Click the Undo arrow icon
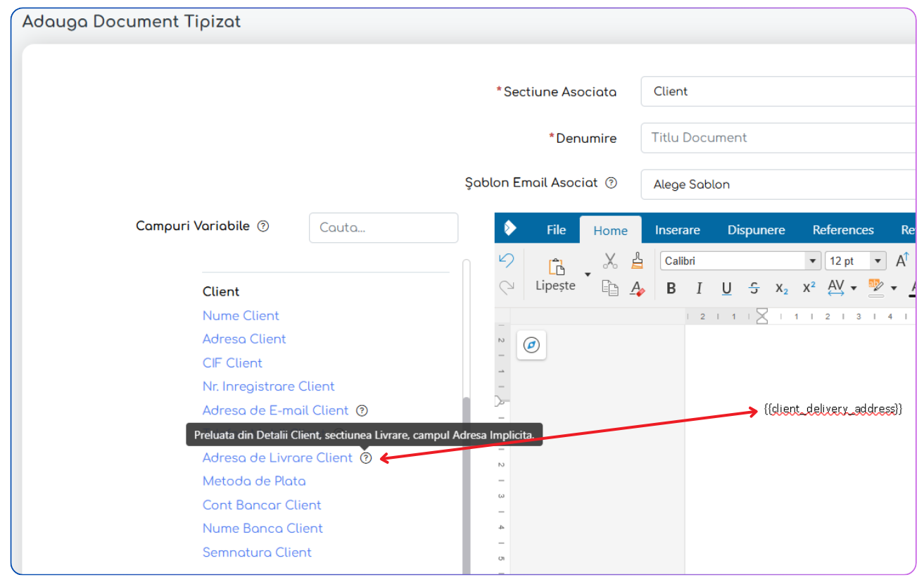 [506, 260]
